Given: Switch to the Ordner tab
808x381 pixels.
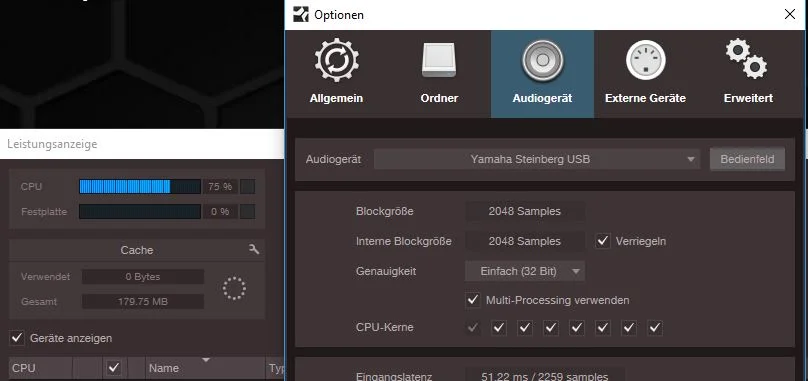Looking at the screenshot, I should (439, 74).
